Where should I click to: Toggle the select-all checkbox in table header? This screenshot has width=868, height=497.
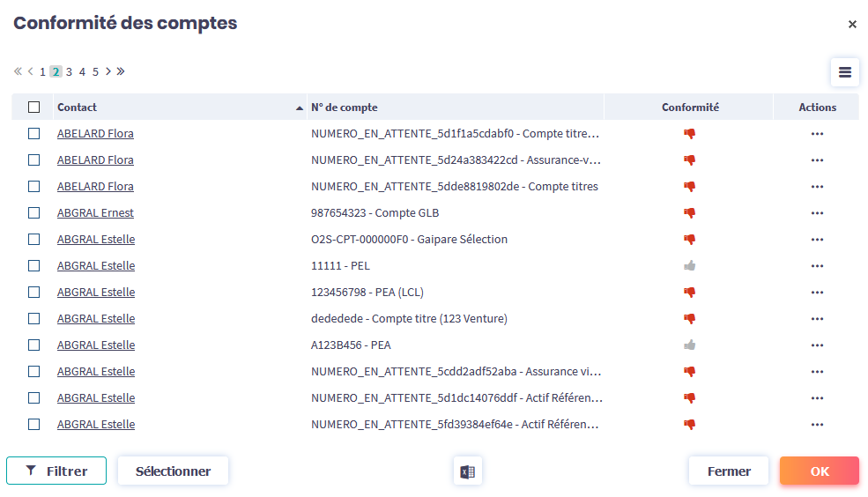[x=34, y=108]
